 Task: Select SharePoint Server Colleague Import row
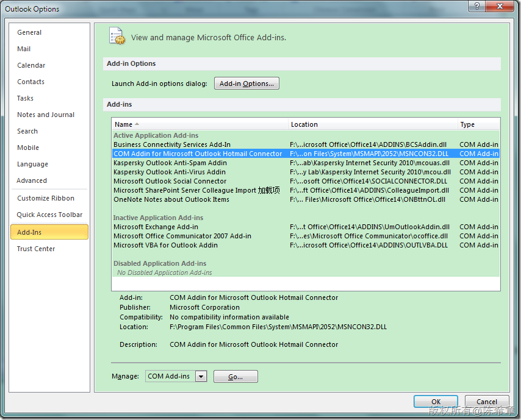[306, 190]
